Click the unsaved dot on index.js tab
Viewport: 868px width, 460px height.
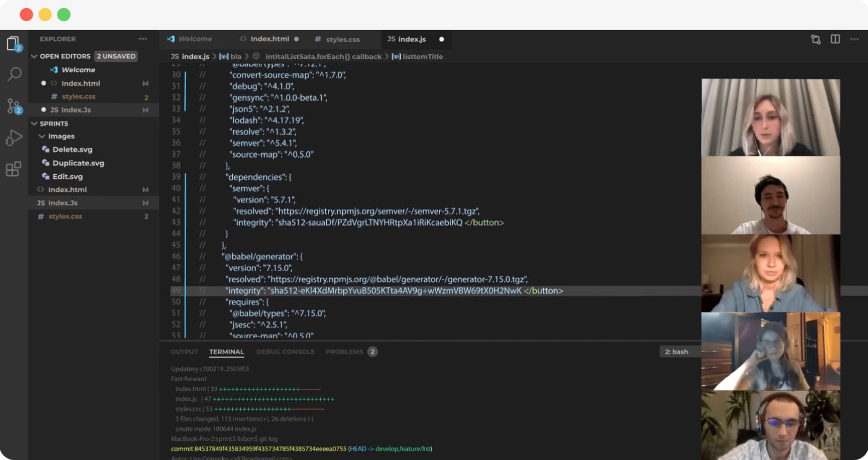tap(442, 39)
